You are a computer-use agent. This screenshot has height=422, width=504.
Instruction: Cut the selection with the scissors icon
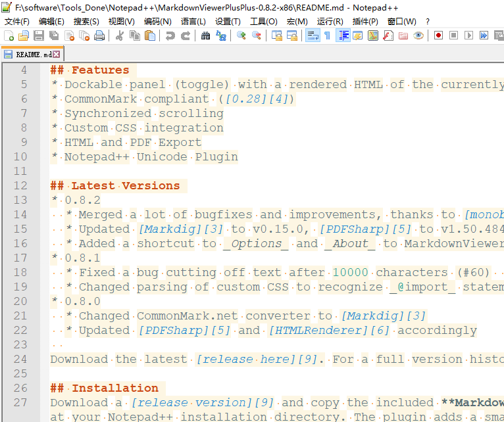tap(120, 35)
